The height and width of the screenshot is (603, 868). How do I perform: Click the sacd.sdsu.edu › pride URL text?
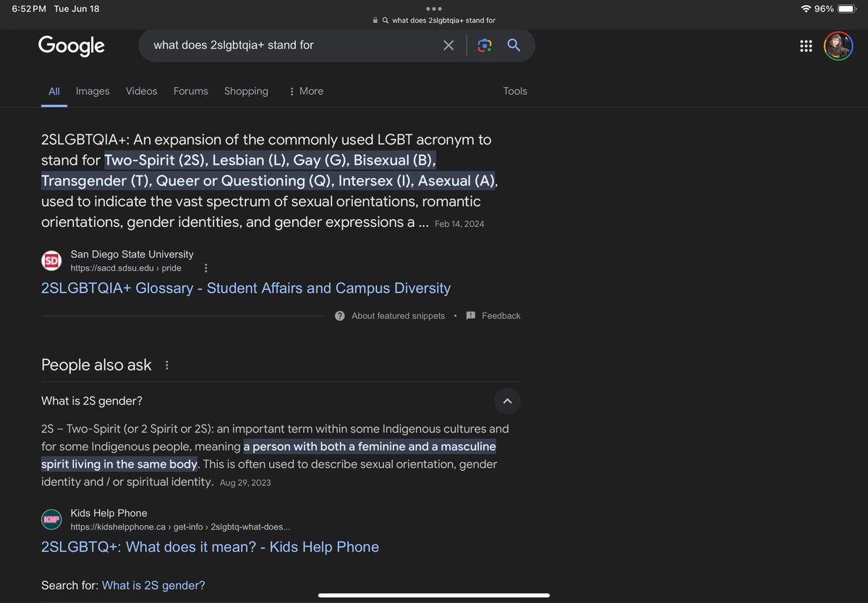(x=126, y=268)
